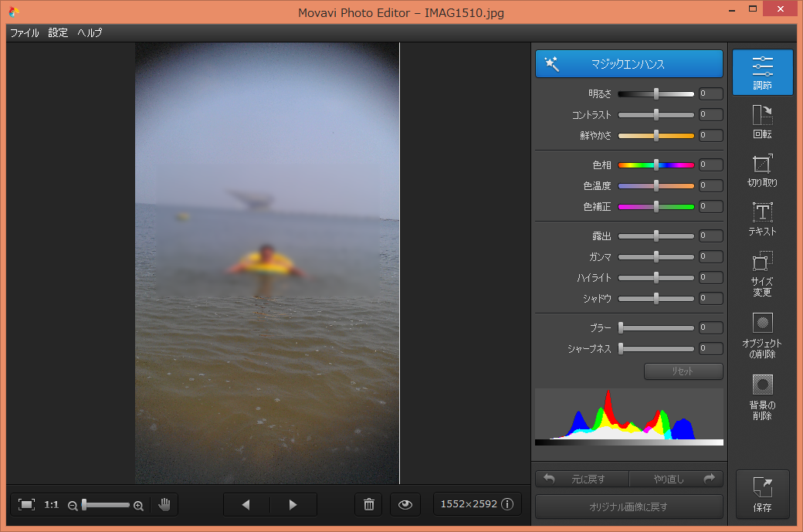Open the サイズ変更 (Resize) tool

pos(763,274)
